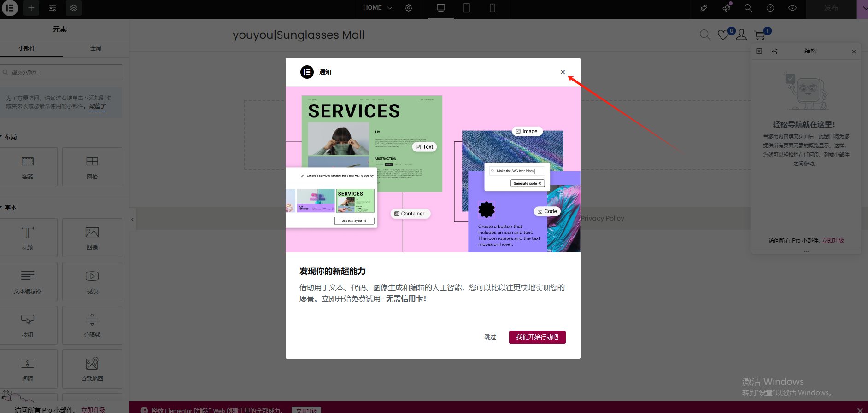Click the 我们开始行动吧 button
The height and width of the screenshot is (413, 868).
pos(537,337)
